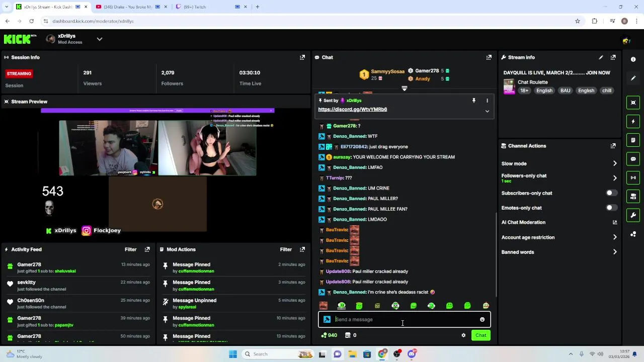Image resolution: width=644 pixels, height=362 pixels.
Task: Pop out the Stream info panel
Action: click(613, 57)
